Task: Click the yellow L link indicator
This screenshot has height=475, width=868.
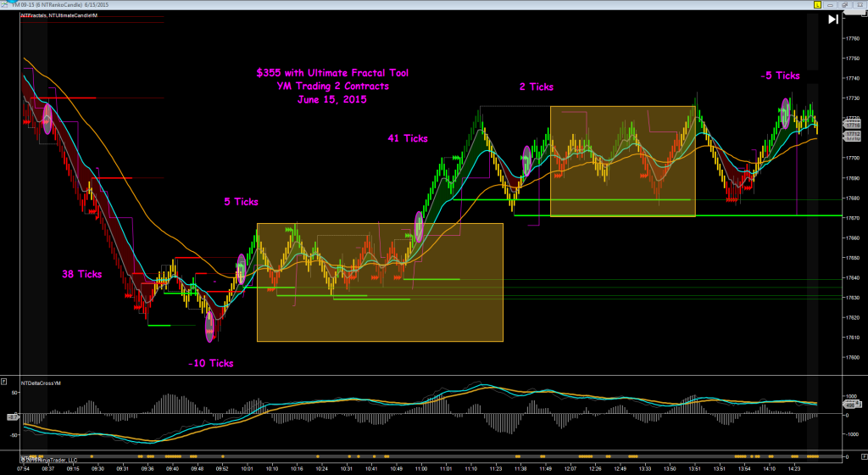Action: coord(815,4)
